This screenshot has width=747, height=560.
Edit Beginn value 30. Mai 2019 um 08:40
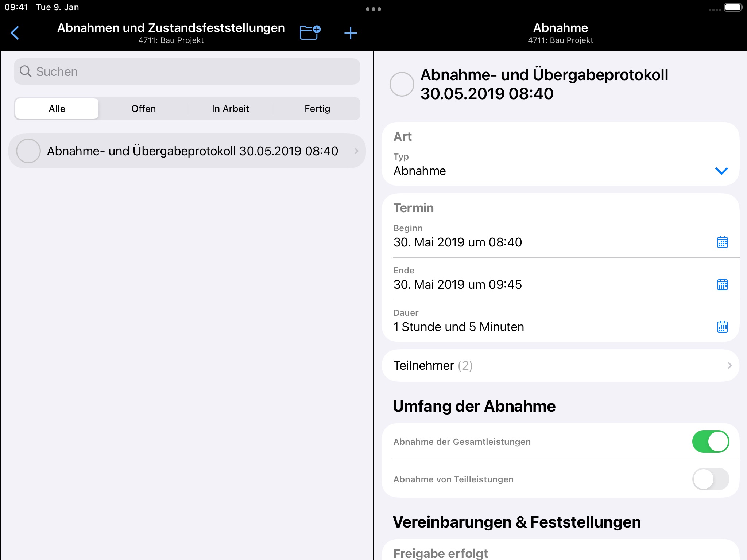457,242
